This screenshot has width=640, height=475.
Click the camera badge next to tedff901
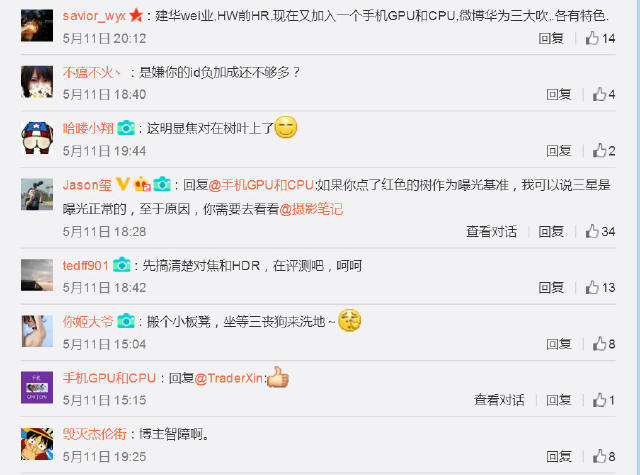click(121, 265)
